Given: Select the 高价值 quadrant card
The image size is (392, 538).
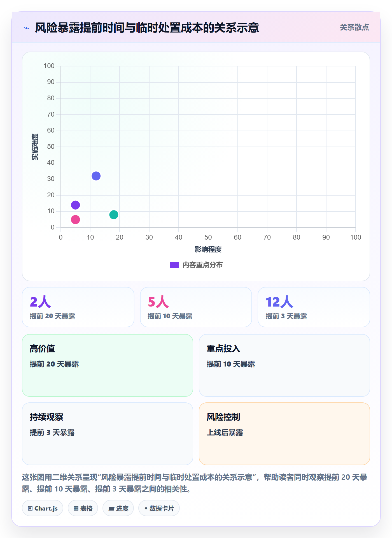Looking at the screenshot, I should [108, 365].
